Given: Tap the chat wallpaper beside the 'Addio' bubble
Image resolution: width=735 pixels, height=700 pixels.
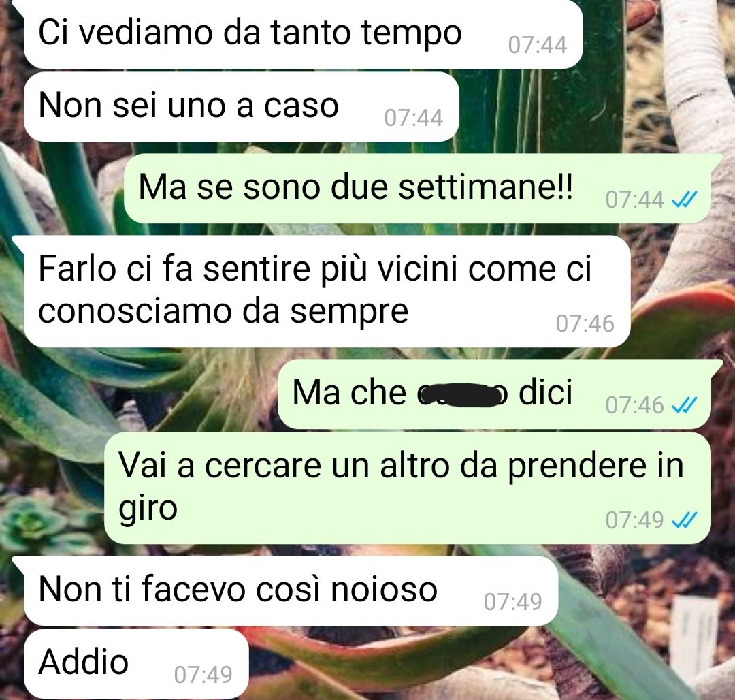Looking at the screenshot, I should pos(469,666).
